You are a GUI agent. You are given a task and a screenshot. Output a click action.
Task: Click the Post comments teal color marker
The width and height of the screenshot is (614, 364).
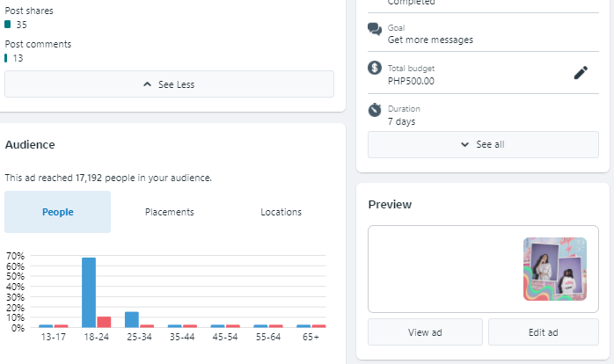[6, 58]
